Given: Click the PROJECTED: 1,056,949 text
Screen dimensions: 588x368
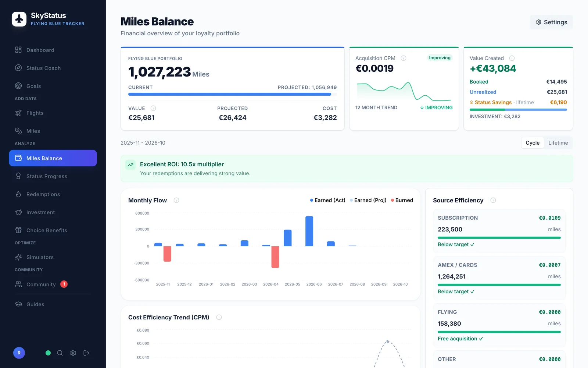Looking at the screenshot, I should (x=307, y=87).
